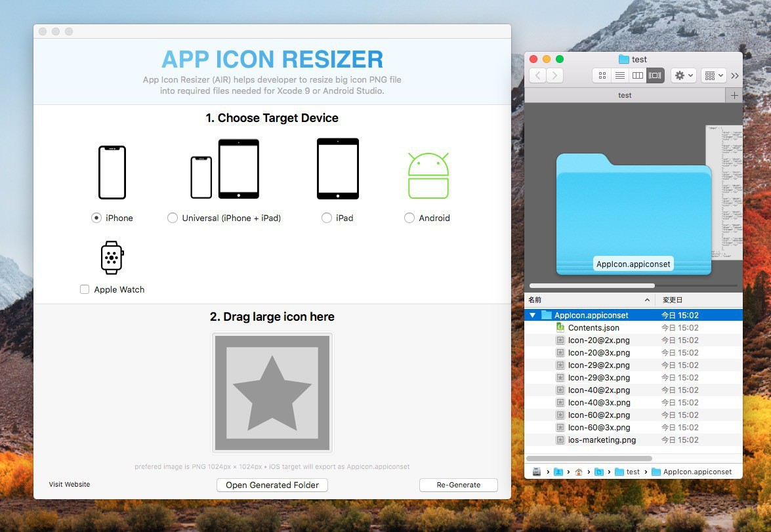This screenshot has height=532, width=771.
Task: Open the Visit Website link
Action: 70,484
